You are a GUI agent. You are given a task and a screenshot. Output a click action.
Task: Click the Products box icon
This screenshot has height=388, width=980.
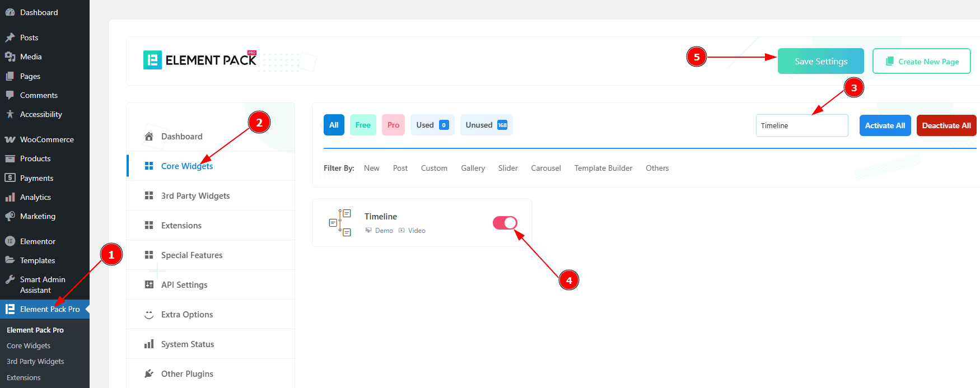pos(10,158)
